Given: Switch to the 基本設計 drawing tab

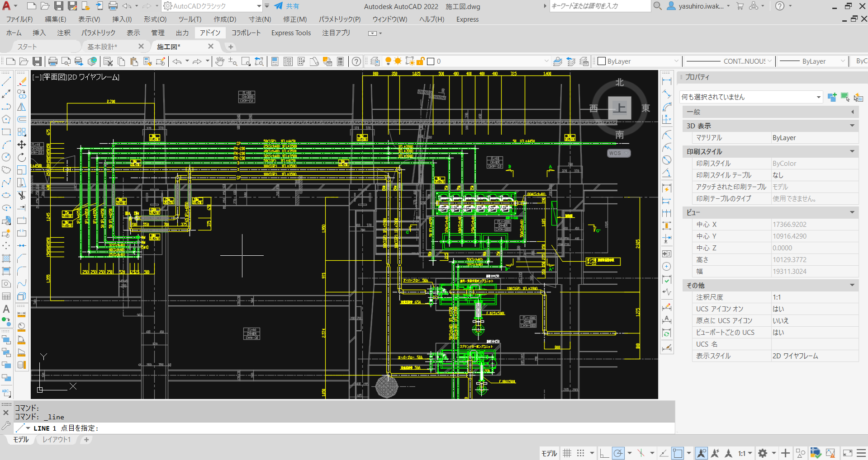Looking at the screenshot, I should 102,47.
